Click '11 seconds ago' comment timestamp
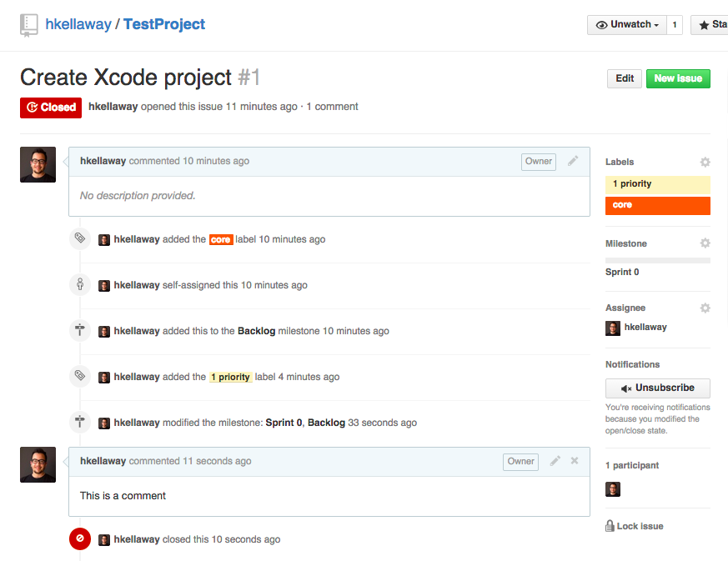The width and height of the screenshot is (728, 561). [x=217, y=461]
